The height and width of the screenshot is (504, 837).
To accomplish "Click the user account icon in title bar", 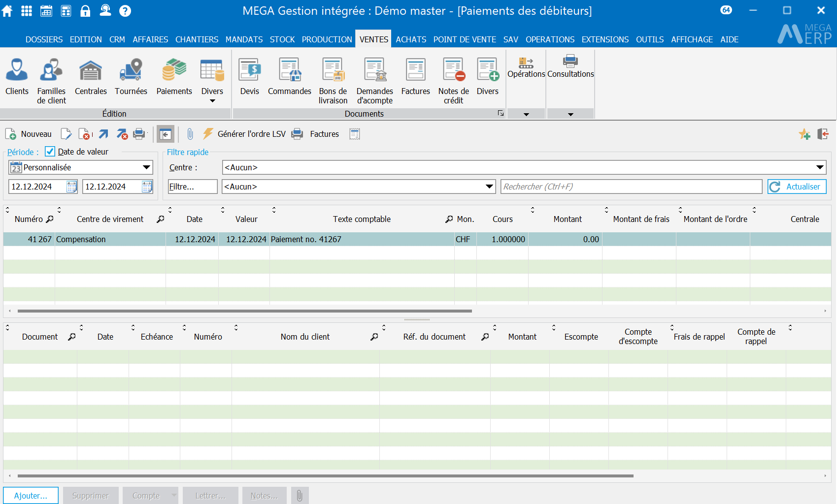I will 105,11.
